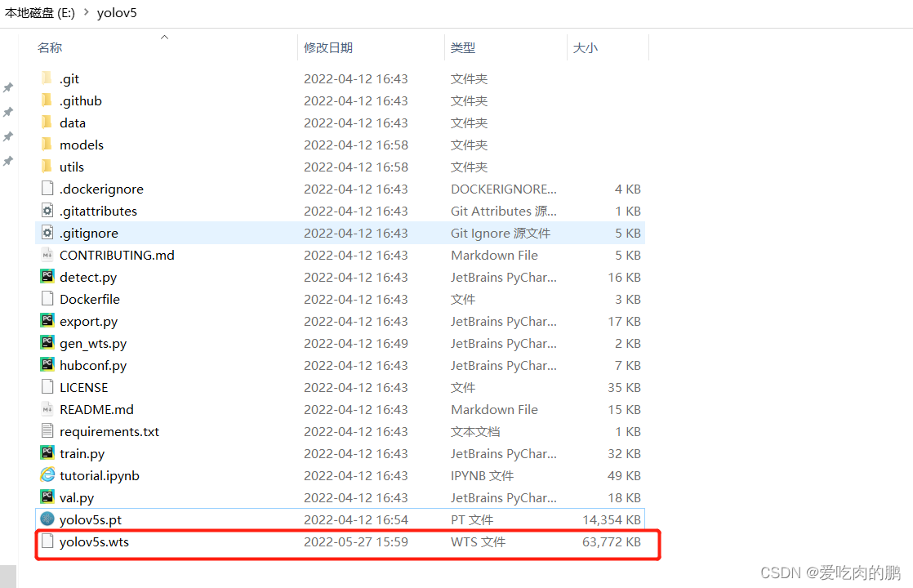Image resolution: width=913 pixels, height=588 pixels.
Task: Select the export.py script icon
Action: 47,321
